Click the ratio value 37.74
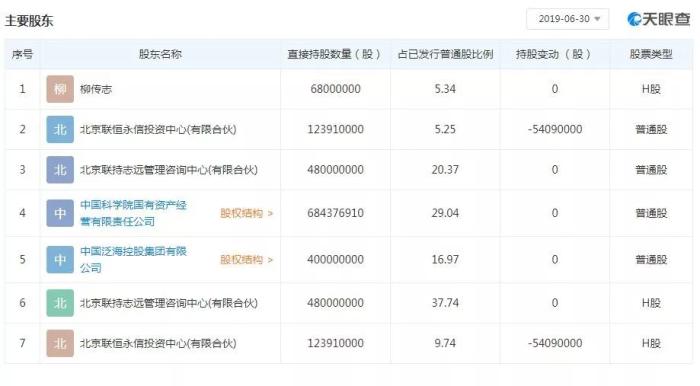 [445, 303]
